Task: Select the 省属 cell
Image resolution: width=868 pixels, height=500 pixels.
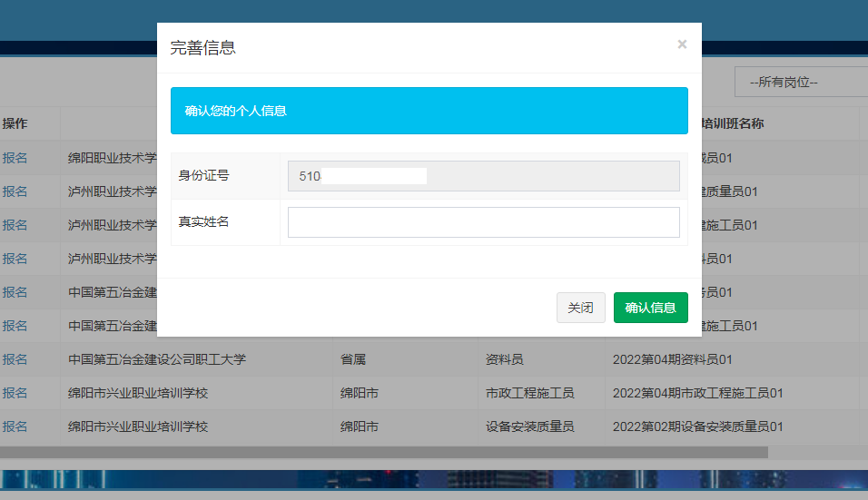Action: pos(353,359)
